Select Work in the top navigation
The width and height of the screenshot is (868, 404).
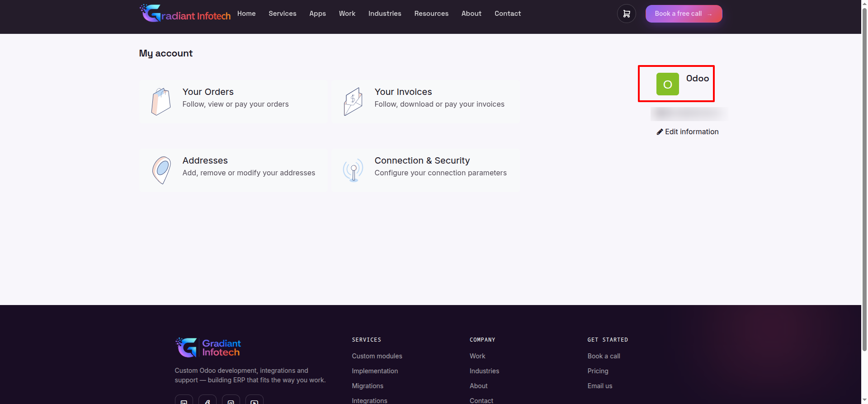click(x=347, y=14)
